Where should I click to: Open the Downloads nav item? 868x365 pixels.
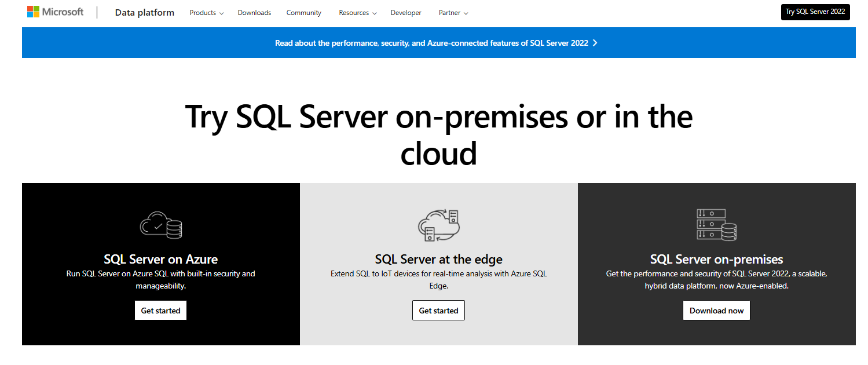pos(254,13)
